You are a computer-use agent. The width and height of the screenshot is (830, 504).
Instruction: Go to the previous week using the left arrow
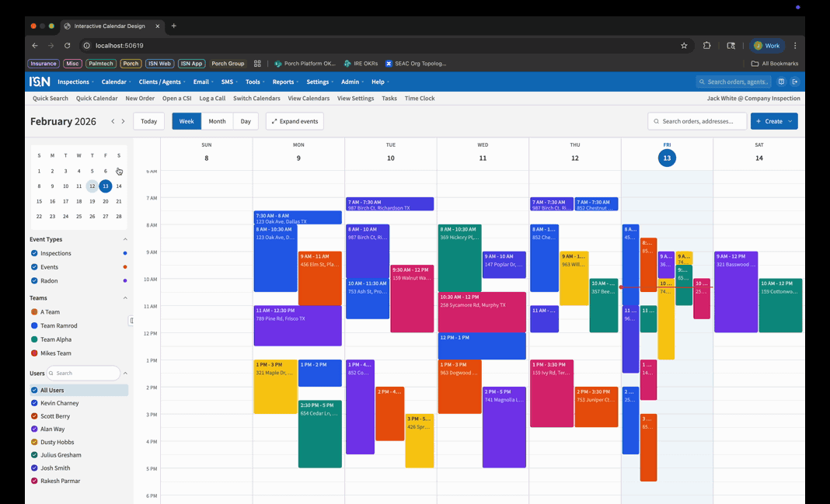[113, 121]
